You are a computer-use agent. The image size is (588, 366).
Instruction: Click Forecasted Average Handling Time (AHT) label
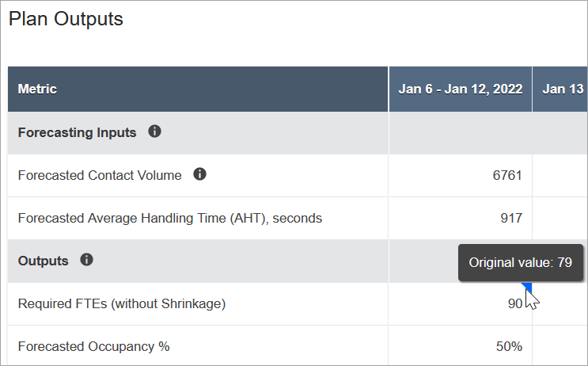(x=169, y=218)
